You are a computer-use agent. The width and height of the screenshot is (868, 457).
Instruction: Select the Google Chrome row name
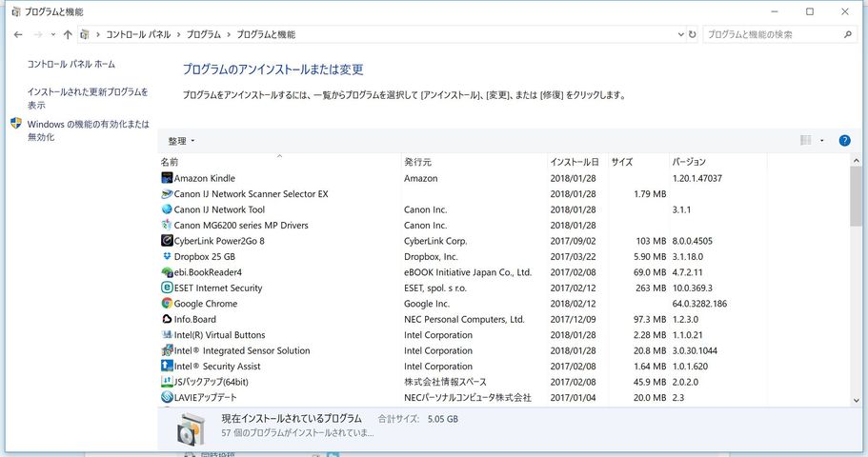[206, 304]
